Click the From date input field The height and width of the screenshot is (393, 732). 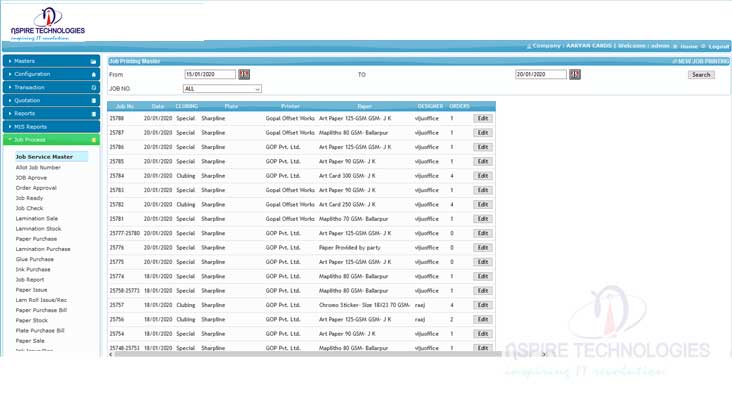click(x=210, y=74)
